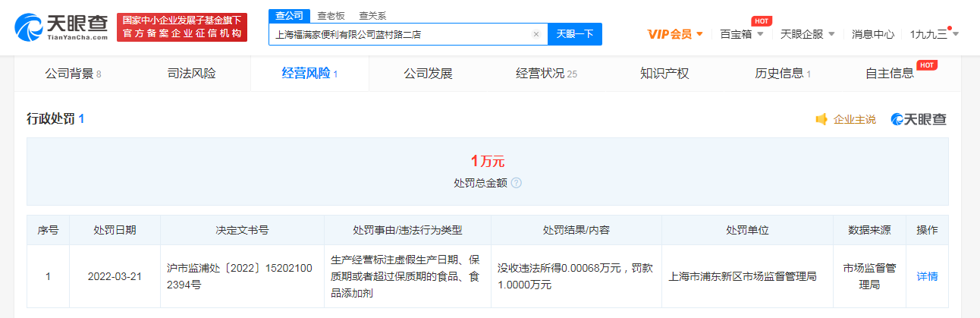Image resolution: width=980 pixels, height=318 pixels.
Task: Click the 决定文书号 document number cell
Action: tap(242, 276)
